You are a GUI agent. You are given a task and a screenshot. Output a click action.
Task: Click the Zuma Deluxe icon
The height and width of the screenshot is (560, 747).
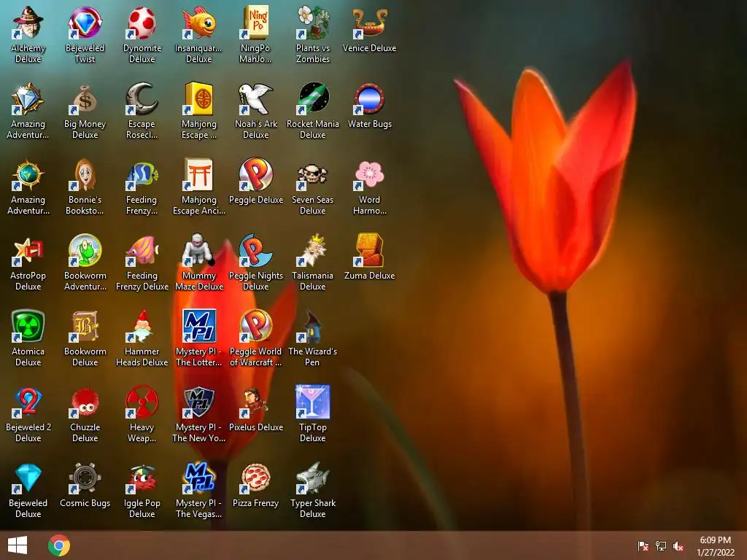coord(370,250)
